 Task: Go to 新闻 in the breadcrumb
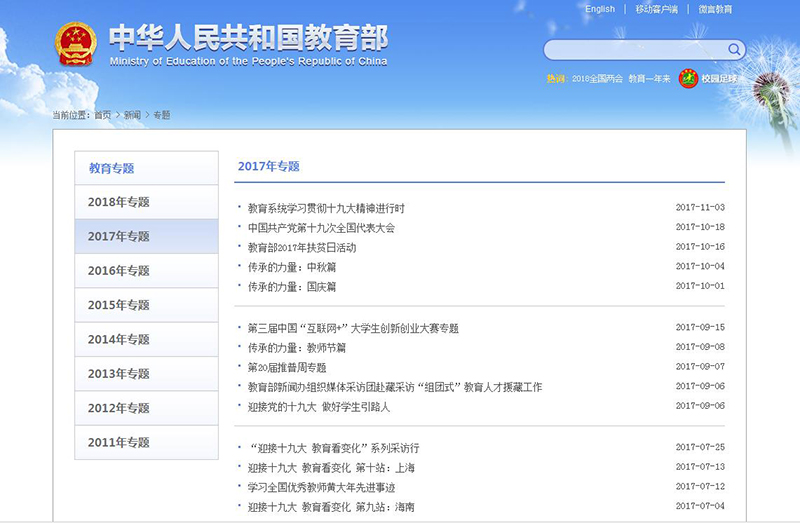point(132,115)
